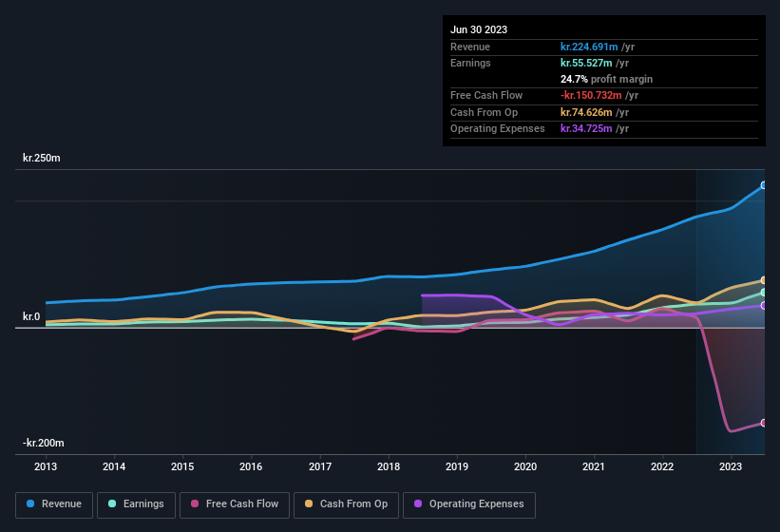Click the -kr.150.732m free cash flow value
The width and height of the screenshot is (780, 532).
591,95
